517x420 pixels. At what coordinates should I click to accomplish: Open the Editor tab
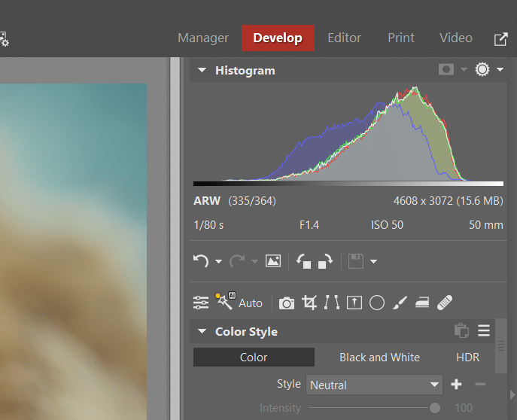click(x=344, y=38)
